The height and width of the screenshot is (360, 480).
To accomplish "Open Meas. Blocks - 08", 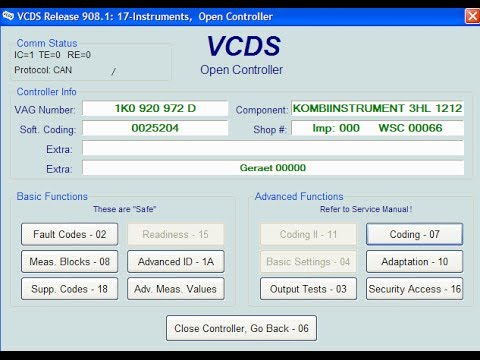I will click(69, 262).
